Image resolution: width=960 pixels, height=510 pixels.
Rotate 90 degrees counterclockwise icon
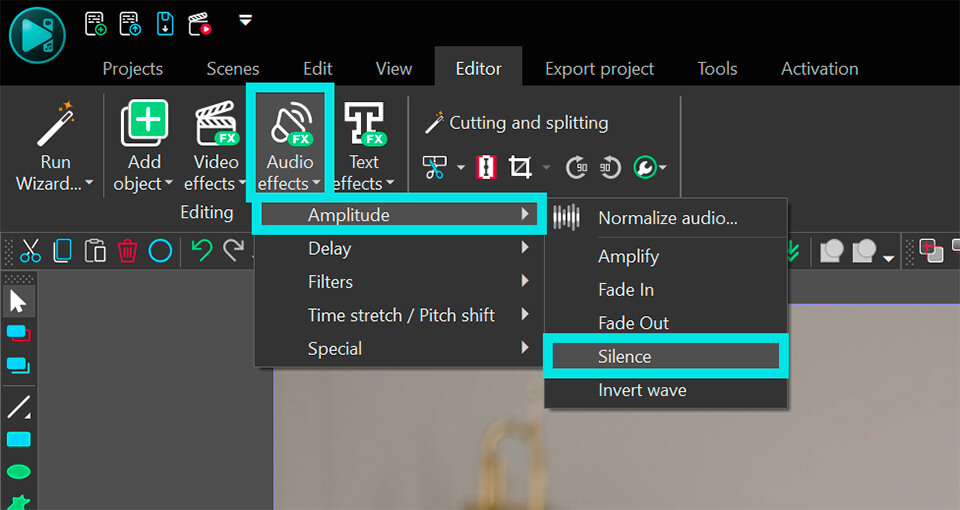coord(610,167)
